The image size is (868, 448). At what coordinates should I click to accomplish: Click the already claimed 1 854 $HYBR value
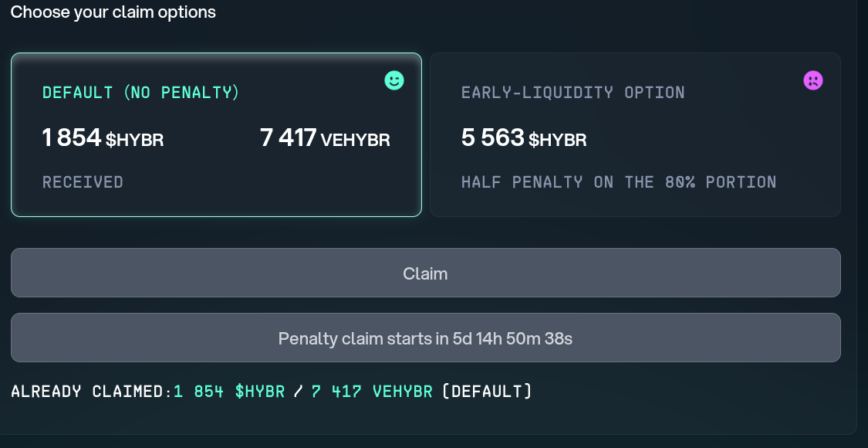pyautogui.click(x=229, y=391)
